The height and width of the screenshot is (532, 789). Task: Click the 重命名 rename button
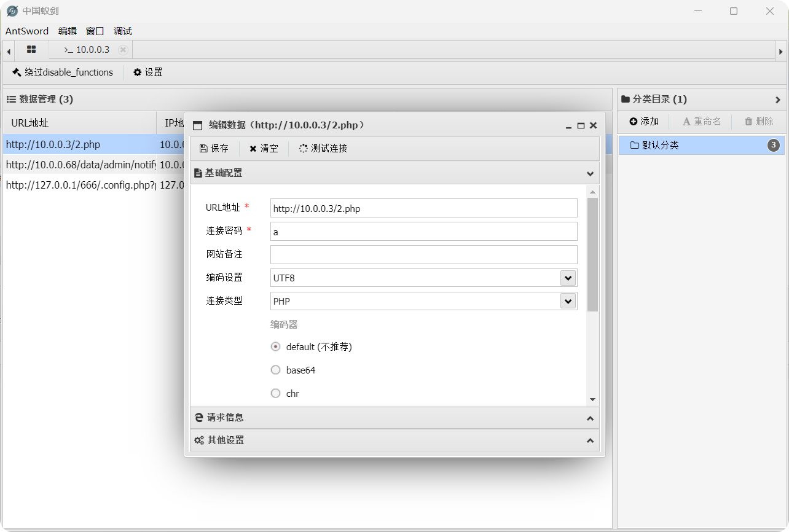pos(702,122)
